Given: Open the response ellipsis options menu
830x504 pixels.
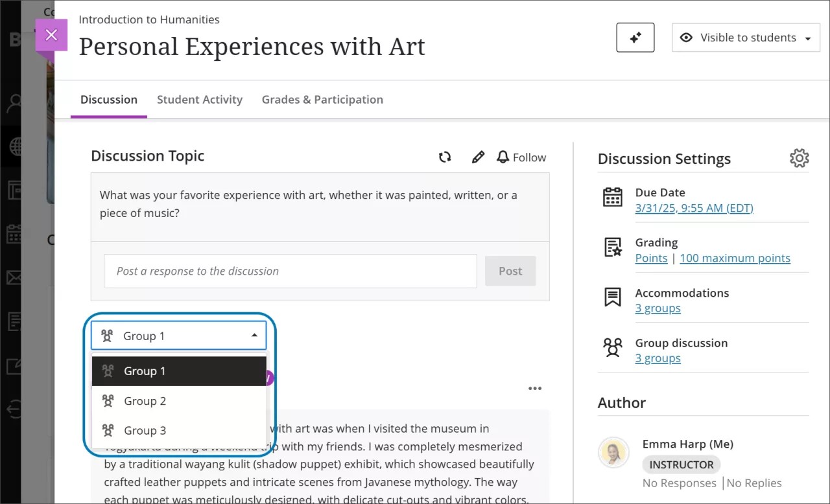Looking at the screenshot, I should pyautogui.click(x=535, y=387).
